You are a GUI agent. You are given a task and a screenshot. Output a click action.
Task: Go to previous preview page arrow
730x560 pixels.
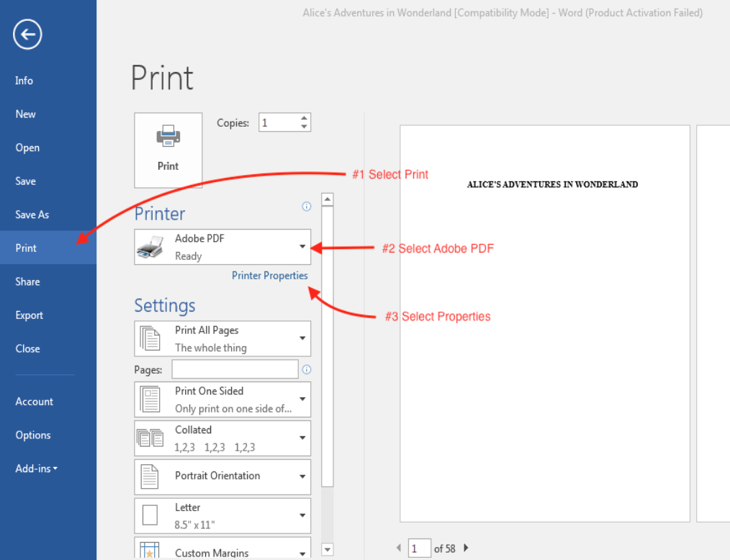click(399, 548)
